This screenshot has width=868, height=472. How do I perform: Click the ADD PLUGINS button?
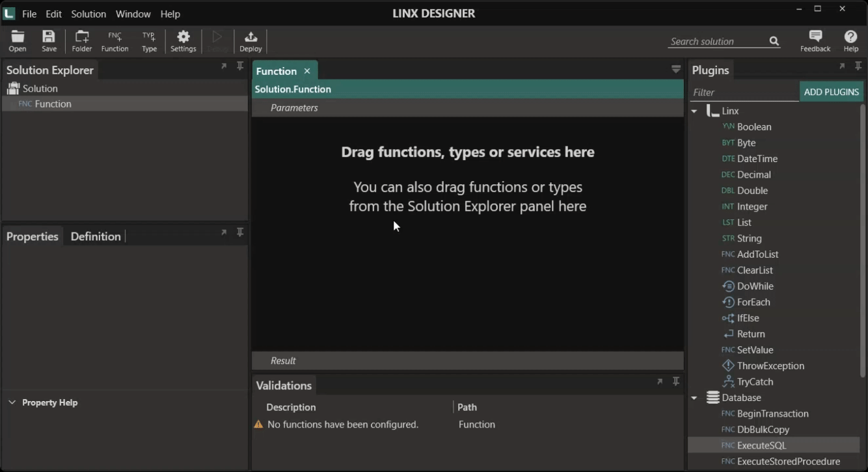(832, 92)
